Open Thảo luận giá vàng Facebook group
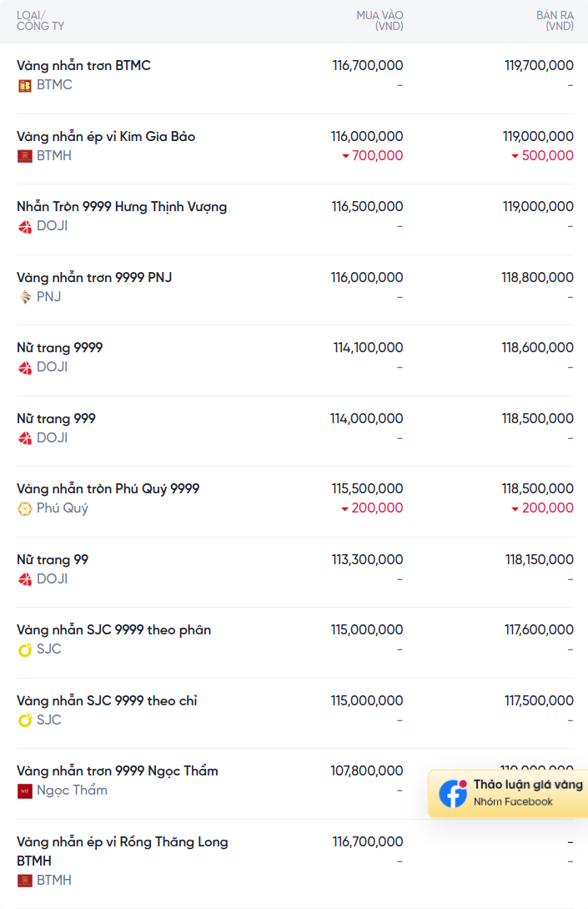The image size is (588, 909). 508,794
